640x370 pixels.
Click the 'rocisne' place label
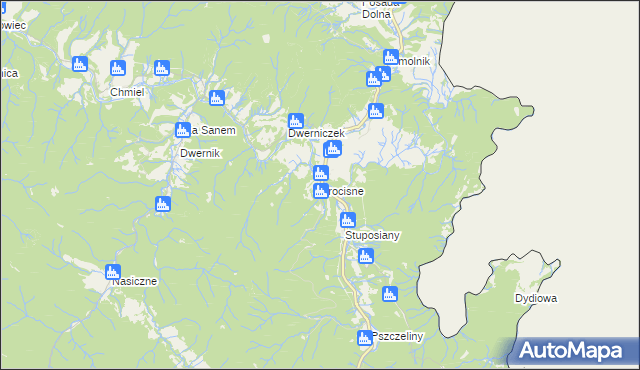point(346,191)
